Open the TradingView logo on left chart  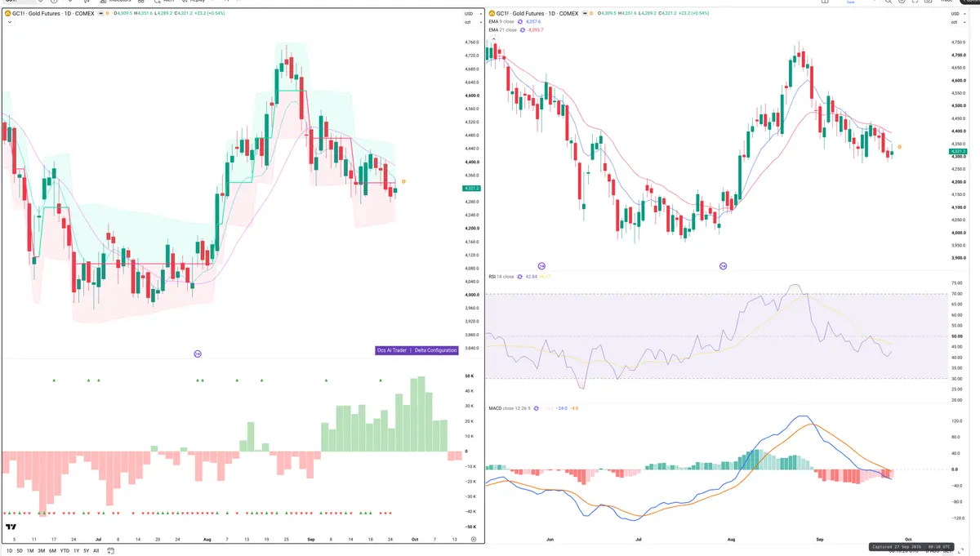point(11,528)
